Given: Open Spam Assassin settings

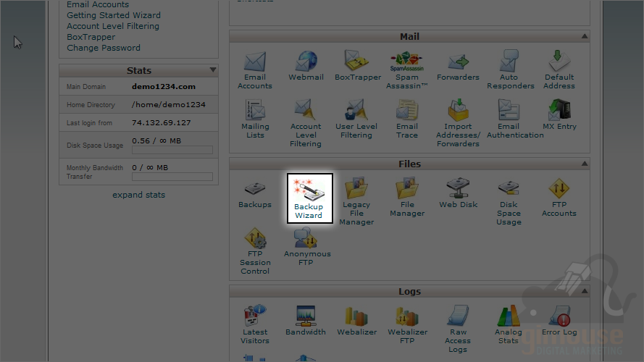Looking at the screenshot, I should point(407,70).
